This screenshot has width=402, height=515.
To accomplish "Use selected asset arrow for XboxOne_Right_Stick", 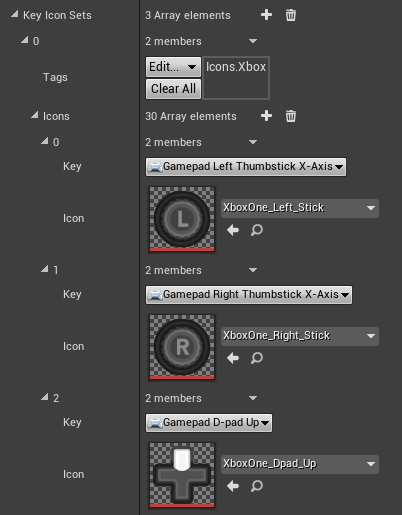I will (x=233, y=358).
